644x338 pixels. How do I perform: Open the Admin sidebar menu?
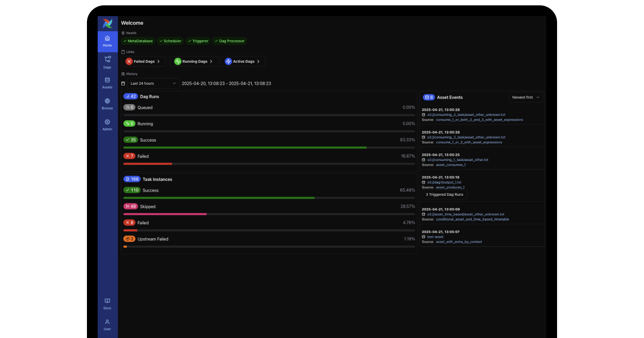tap(107, 125)
